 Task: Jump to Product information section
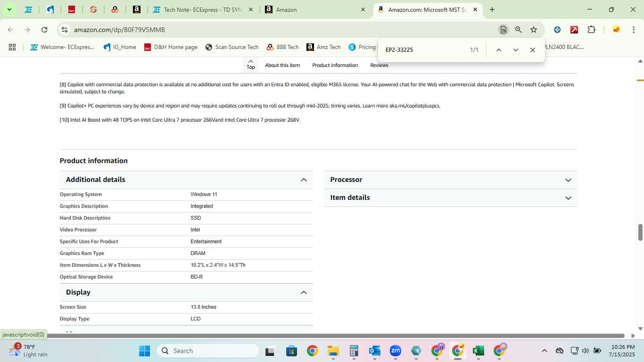[335, 65]
